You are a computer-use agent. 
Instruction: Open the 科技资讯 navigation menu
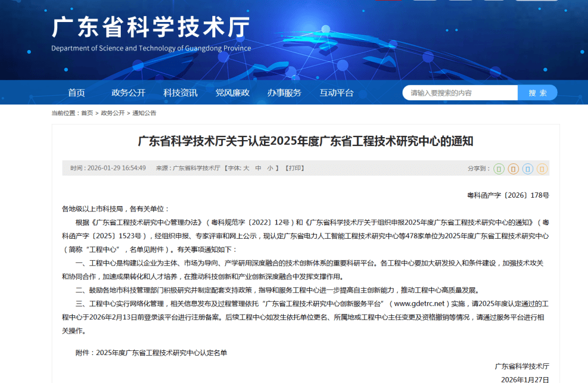click(x=180, y=93)
